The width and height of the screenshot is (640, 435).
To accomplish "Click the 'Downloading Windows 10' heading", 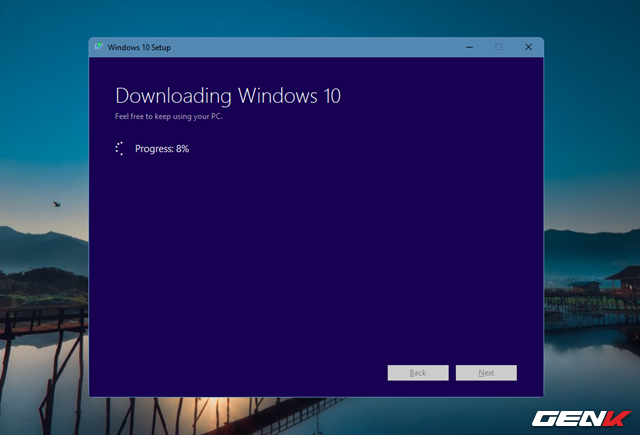I will point(228,96).
